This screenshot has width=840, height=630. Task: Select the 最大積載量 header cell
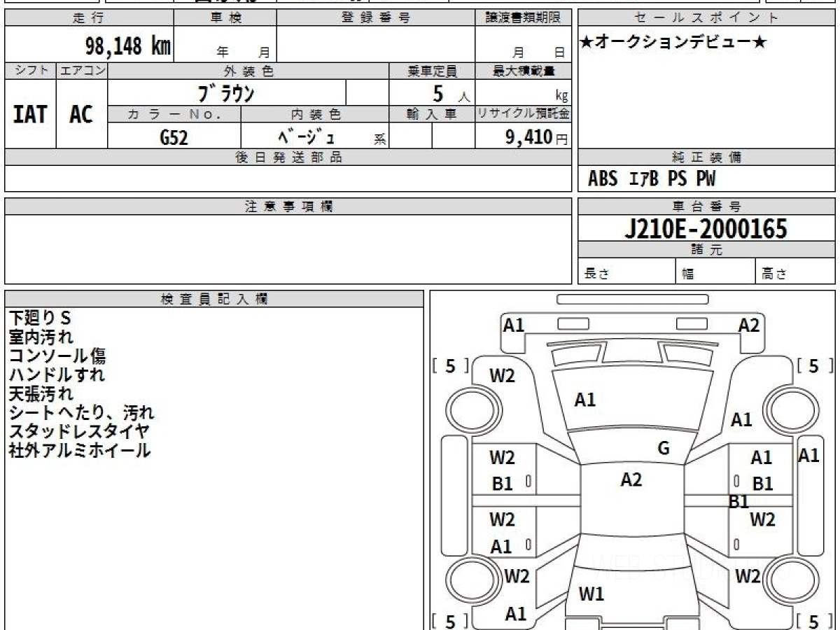(523, 71)
